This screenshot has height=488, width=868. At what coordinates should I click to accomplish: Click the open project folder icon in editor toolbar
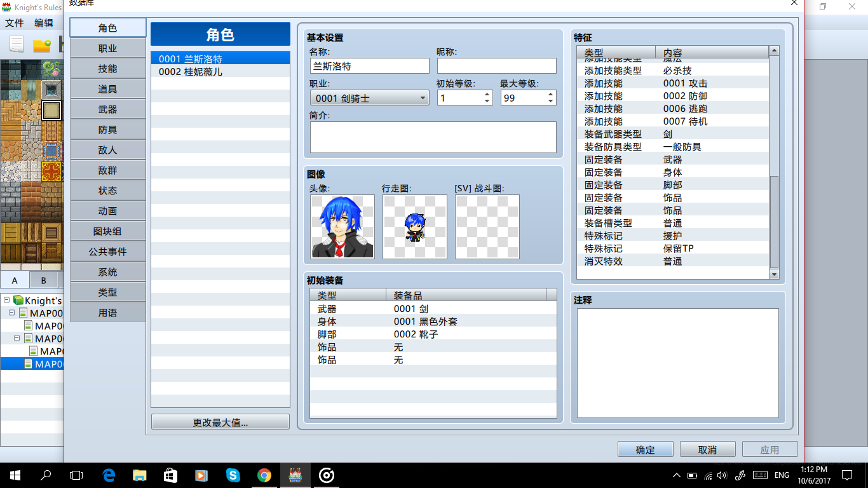42,44
